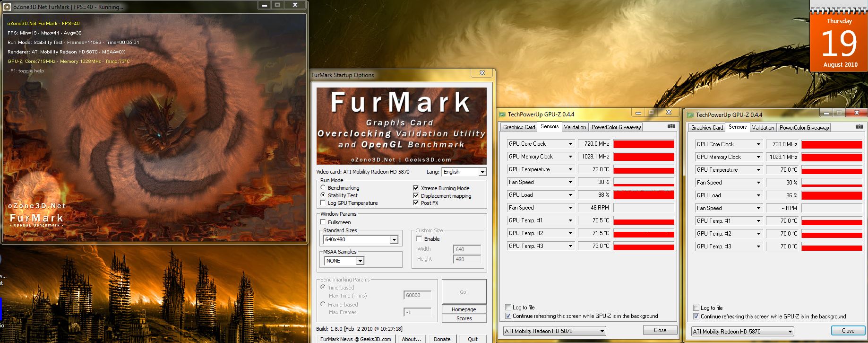This screenshot has width=868, height=343.
Task: Click GPU Load red graph in left GPU-Z
Action: [x=644, y=195]
